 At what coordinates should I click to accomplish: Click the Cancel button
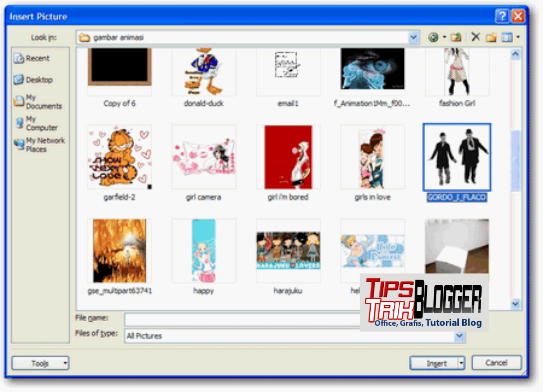coord(496,363)
